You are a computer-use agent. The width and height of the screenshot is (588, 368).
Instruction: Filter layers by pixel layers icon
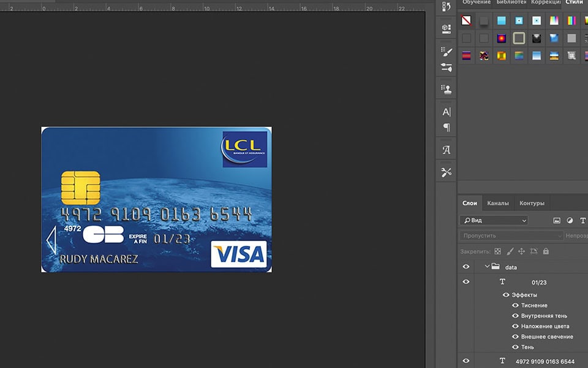click(557, 220)
